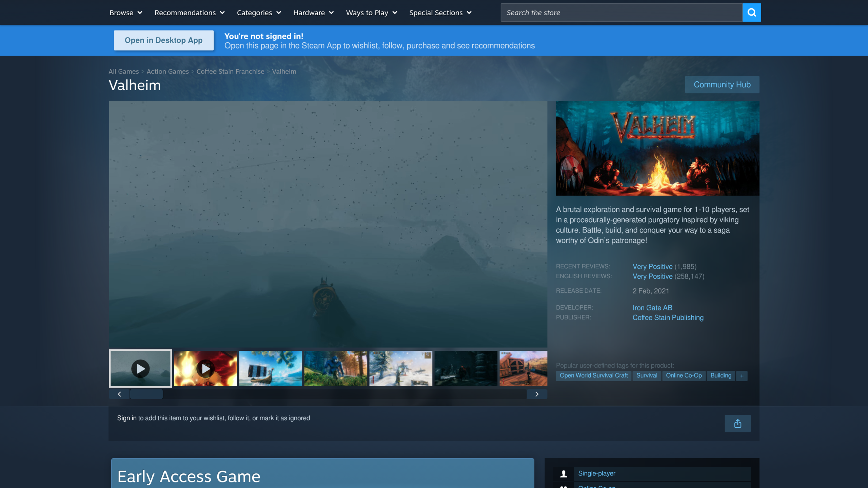Open publisher Coffee Stain Publishing page
This screenshot has width=868, height=488.
pos(668,318)
